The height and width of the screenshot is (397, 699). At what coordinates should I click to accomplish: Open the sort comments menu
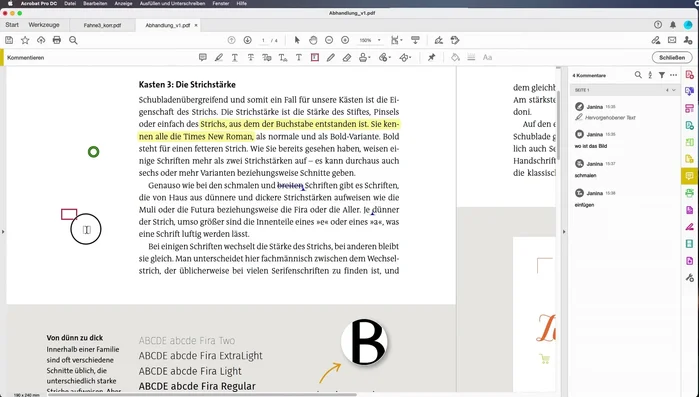650,75
